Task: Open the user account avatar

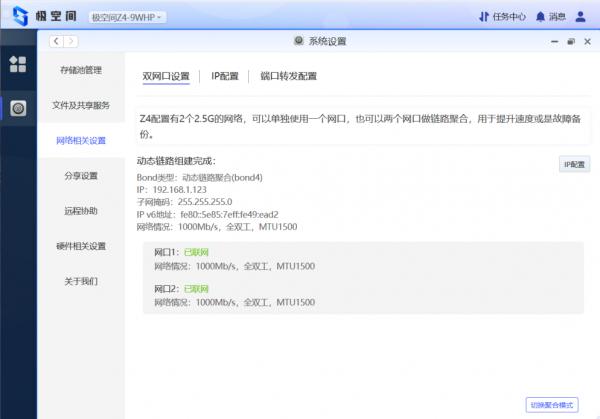Action: [x=581, y=17]
